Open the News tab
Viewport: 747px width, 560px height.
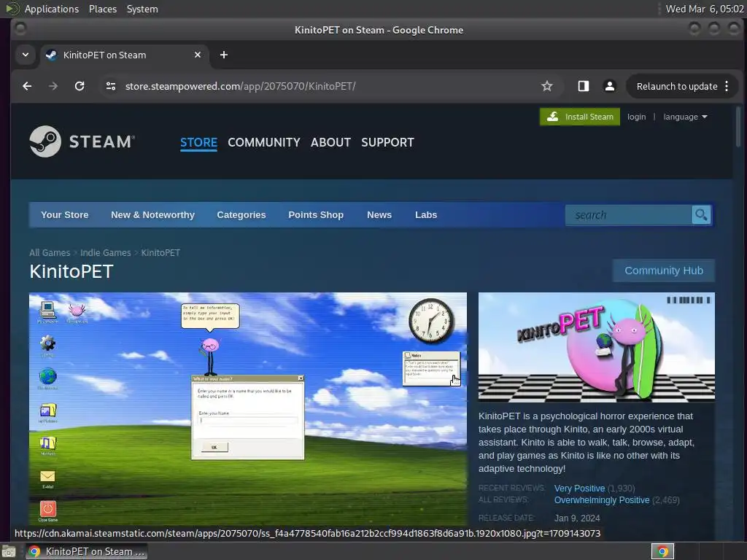click(379, 215)
